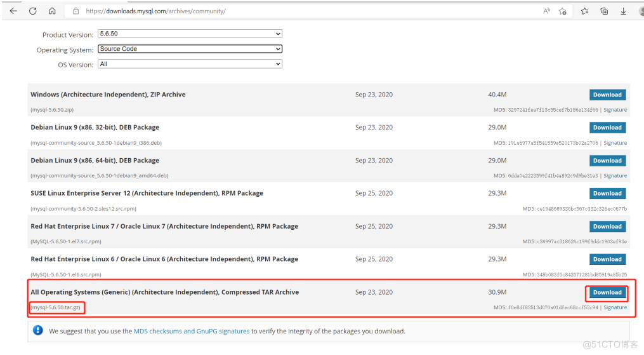The image size is (644, 355).
Task: Download Debian Linux 9 32-bit DEB package
Action: pos(607,128)
